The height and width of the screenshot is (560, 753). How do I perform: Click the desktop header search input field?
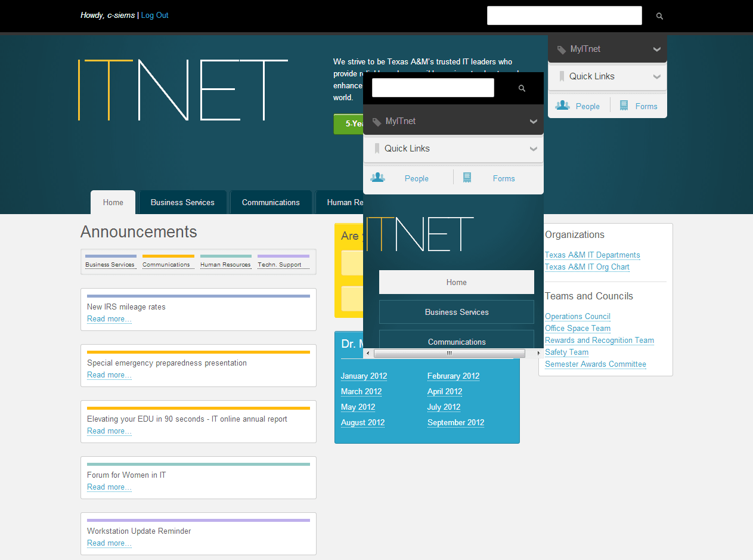click(564, 16)
